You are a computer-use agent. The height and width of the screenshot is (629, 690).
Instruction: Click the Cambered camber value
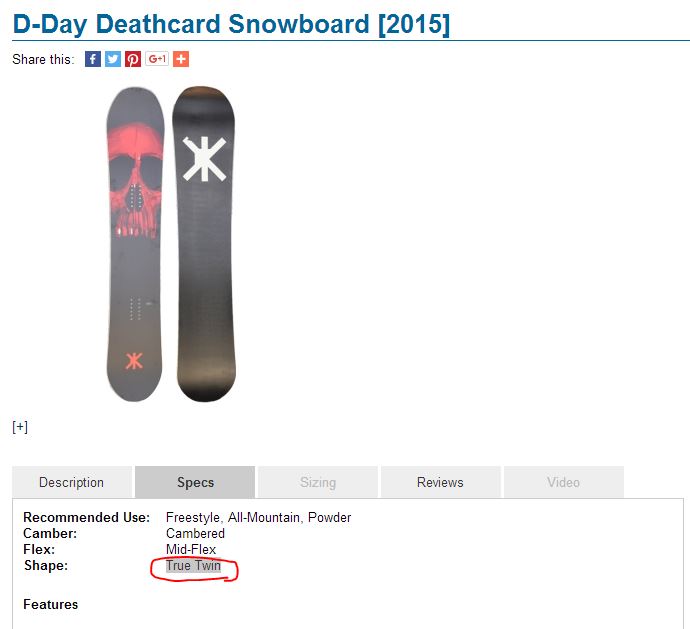(x=195, y=533)
